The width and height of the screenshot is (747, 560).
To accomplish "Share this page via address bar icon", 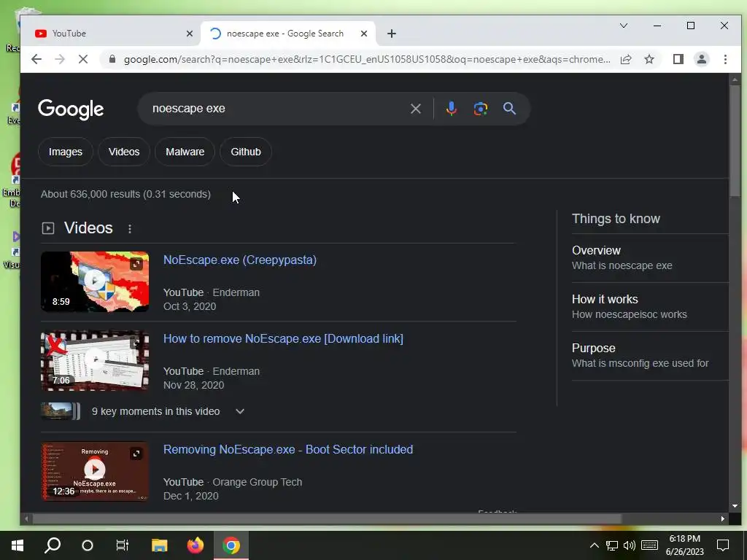I will [x=626, y=59].
